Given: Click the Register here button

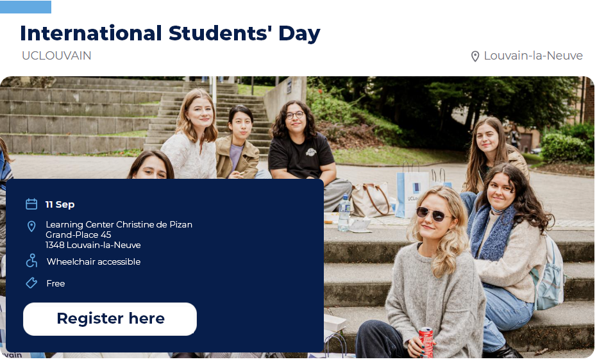Looking at the screenshot, I should point(110,318).
